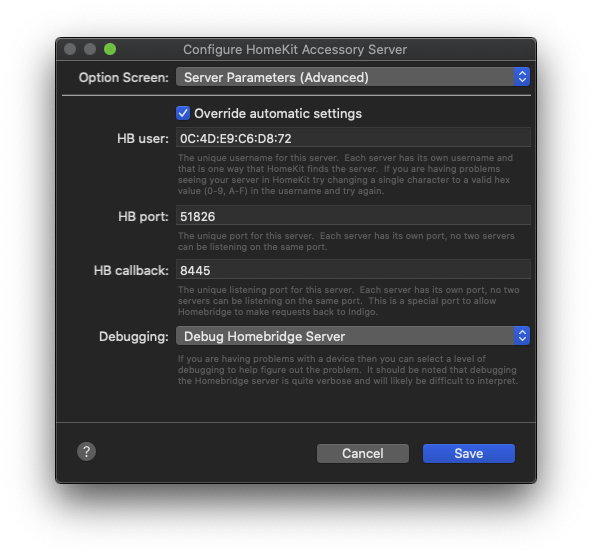592x557 pixels.
Task: Click the 'If you are having problems with a device' text
Action: [348, 370]
